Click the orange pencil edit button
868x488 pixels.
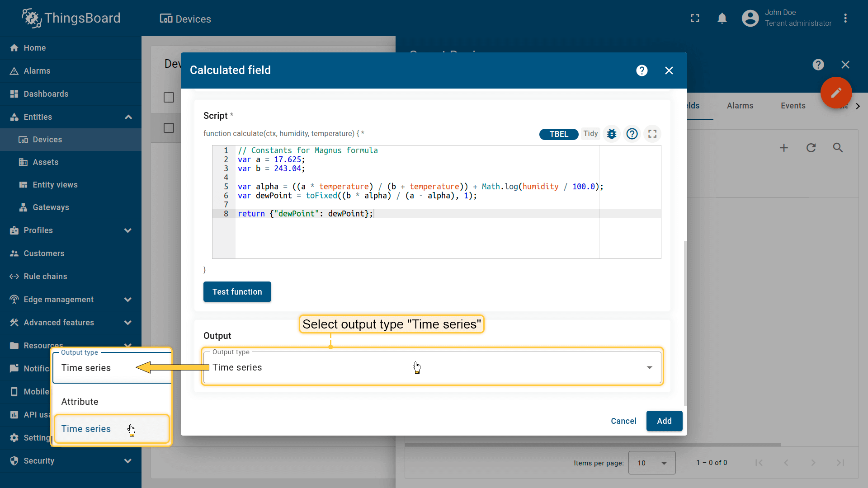[836, 93]
